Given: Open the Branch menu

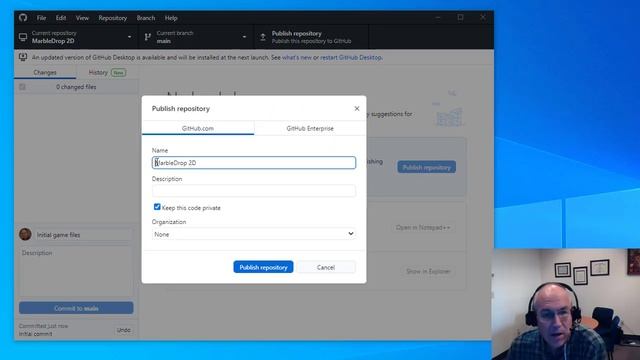Looking at the screenshot, I should [146, 18].
